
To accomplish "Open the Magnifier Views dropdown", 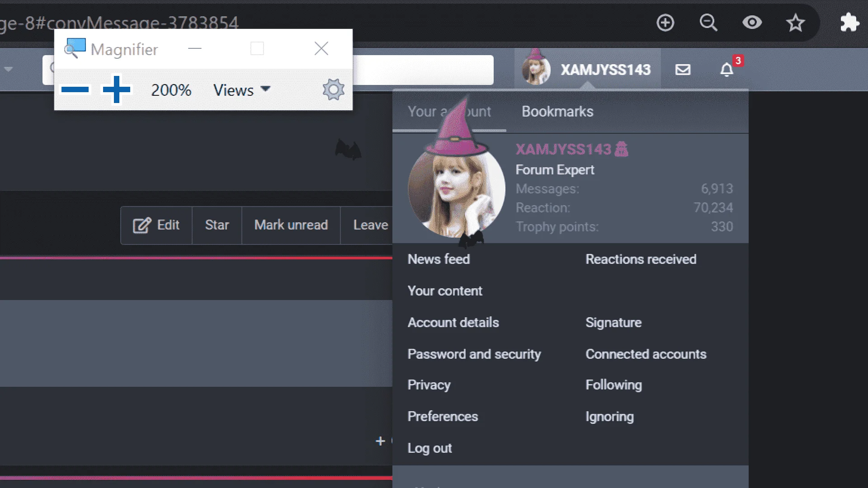I will [242, 90].
